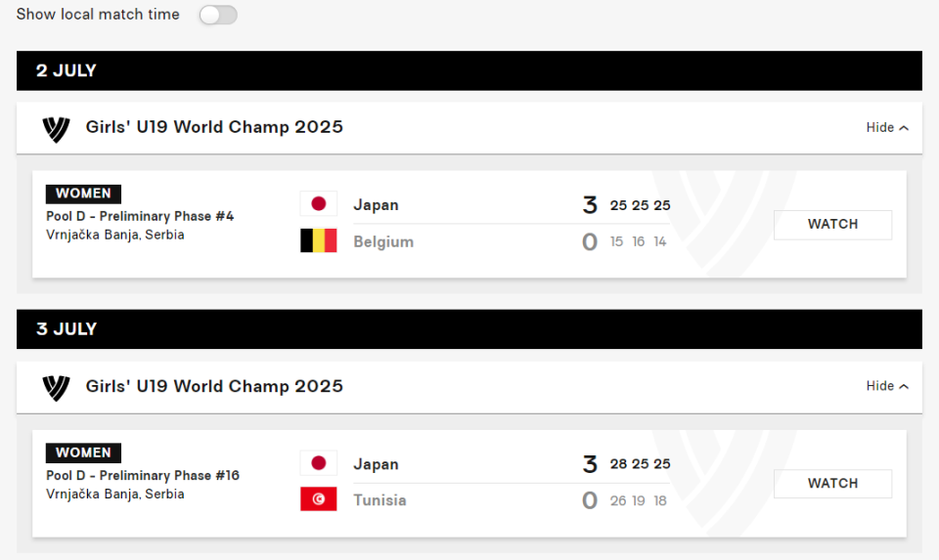Watch the Japan vs Belgium match
This screenshot has width=939, height=560.
pyautogui.click(x=832, y=225)
